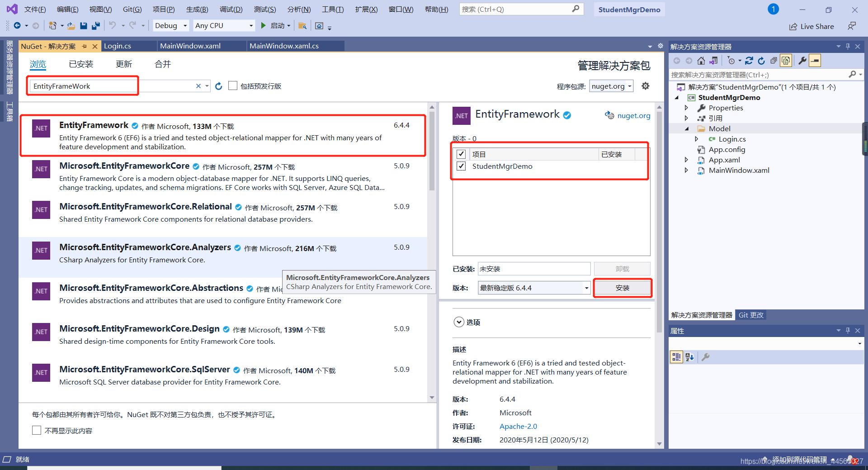The width and height of the screenshot is (868, 470).
Task: Click the Install (安装) button
Action: [x=622, y=288]
